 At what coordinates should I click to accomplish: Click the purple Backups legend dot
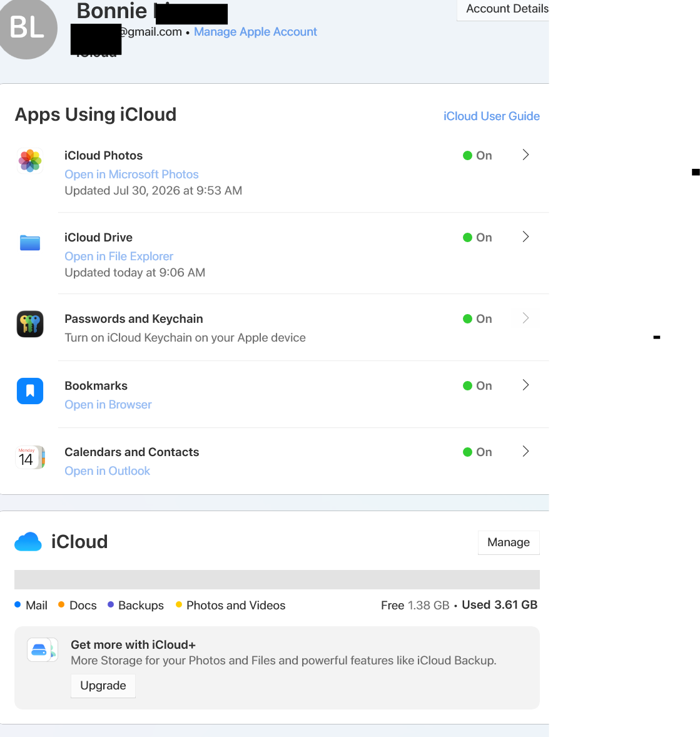(x=111, y=604)
